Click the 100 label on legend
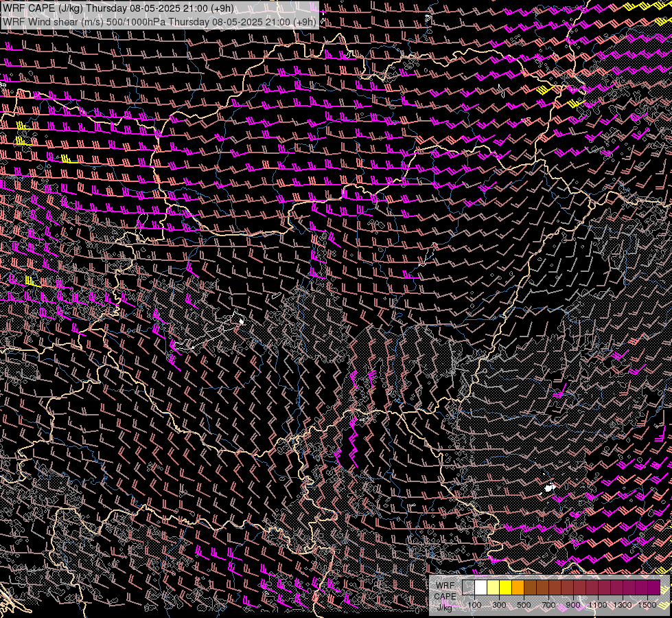 point(474,605)
